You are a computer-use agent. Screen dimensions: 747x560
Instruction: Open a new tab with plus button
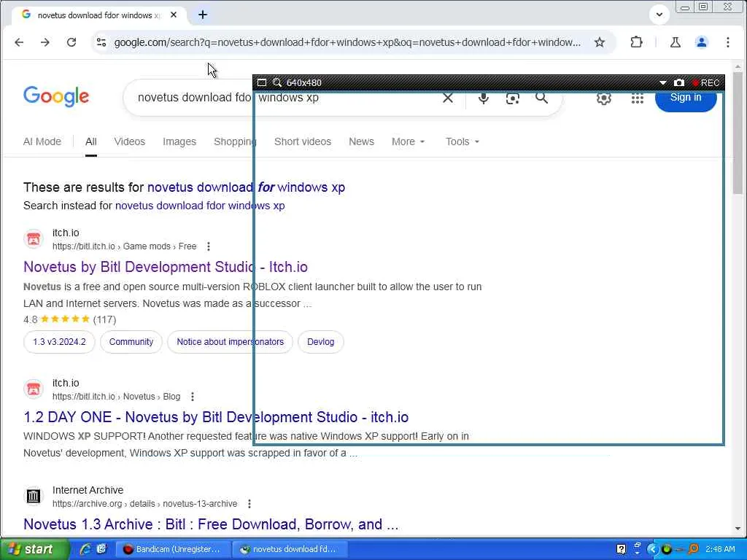pyautogui.click(x=203, y=15)
